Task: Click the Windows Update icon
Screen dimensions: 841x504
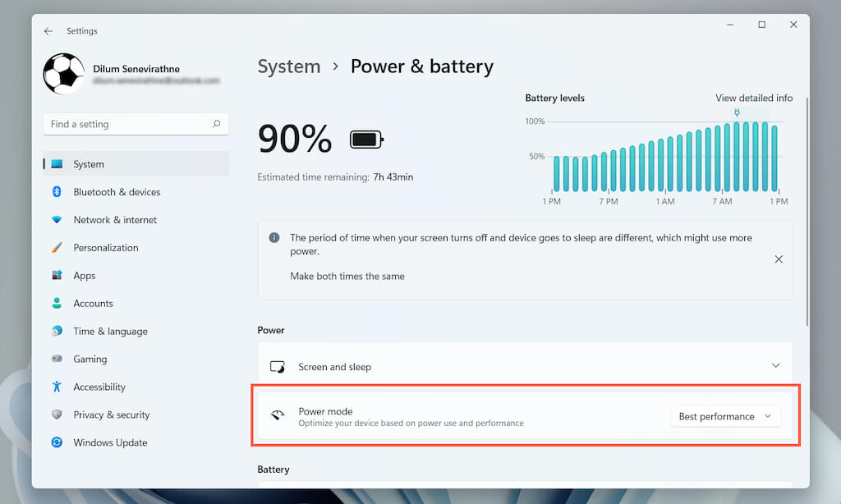Action: (x=57, y=442)
